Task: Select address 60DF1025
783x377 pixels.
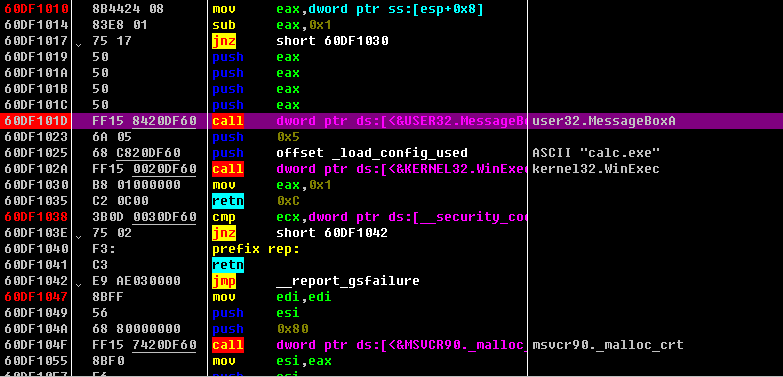Action: pyautogui.click(x=36, y=153)
